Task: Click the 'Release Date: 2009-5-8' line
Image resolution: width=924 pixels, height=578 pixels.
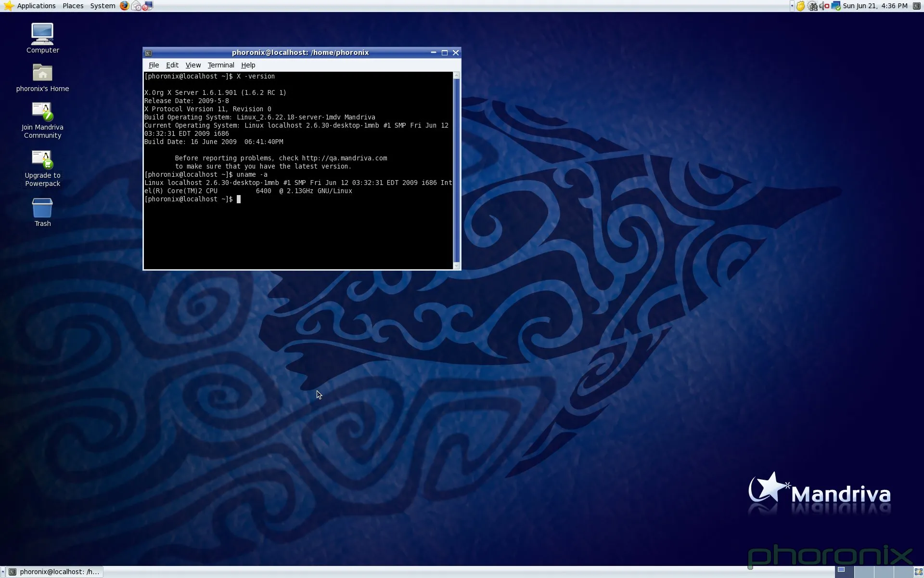Action: tap(187, 101)
